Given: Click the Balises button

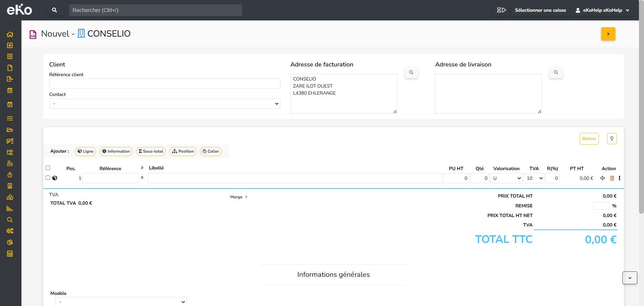Looking at the screenshot, I should click(x=589, y=139).
